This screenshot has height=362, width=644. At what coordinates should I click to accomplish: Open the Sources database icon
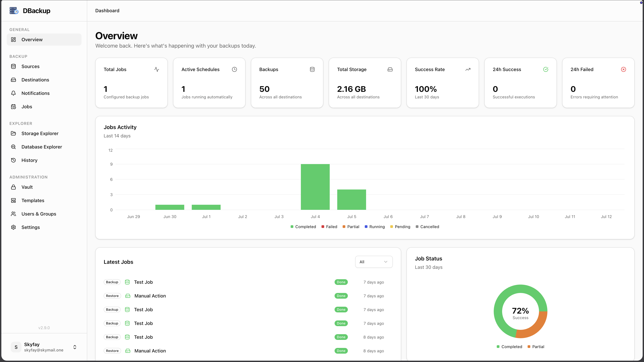point(13,67)
